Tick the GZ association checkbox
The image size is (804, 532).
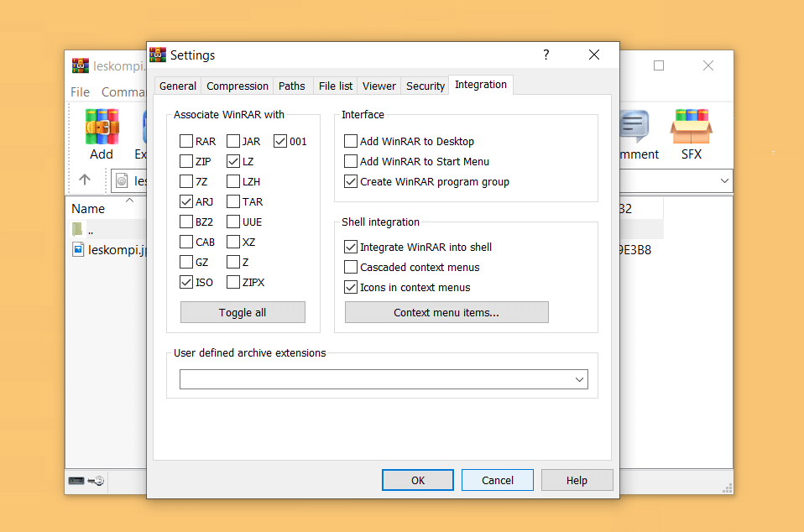186,262
